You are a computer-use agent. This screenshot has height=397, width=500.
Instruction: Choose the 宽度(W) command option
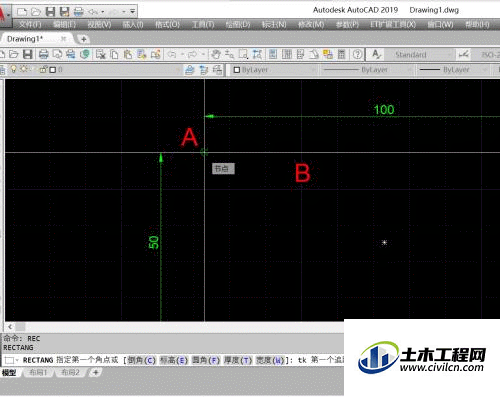coord(270,360)
